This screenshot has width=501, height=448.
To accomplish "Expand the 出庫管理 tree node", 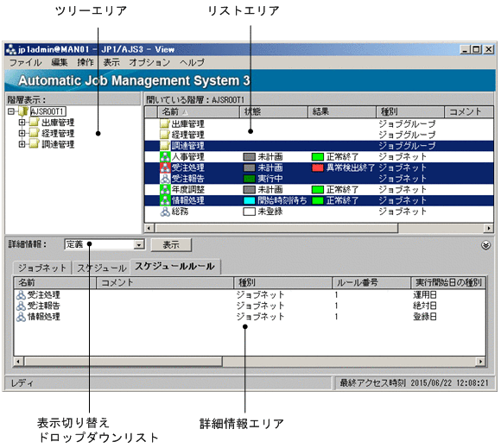I will (x=22, y=123).
